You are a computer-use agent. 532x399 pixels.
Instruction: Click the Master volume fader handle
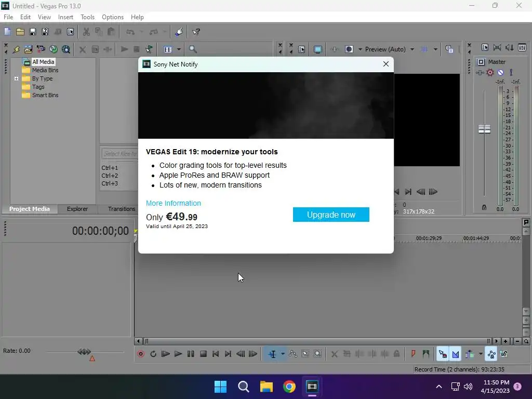click(x=484, y=129)
